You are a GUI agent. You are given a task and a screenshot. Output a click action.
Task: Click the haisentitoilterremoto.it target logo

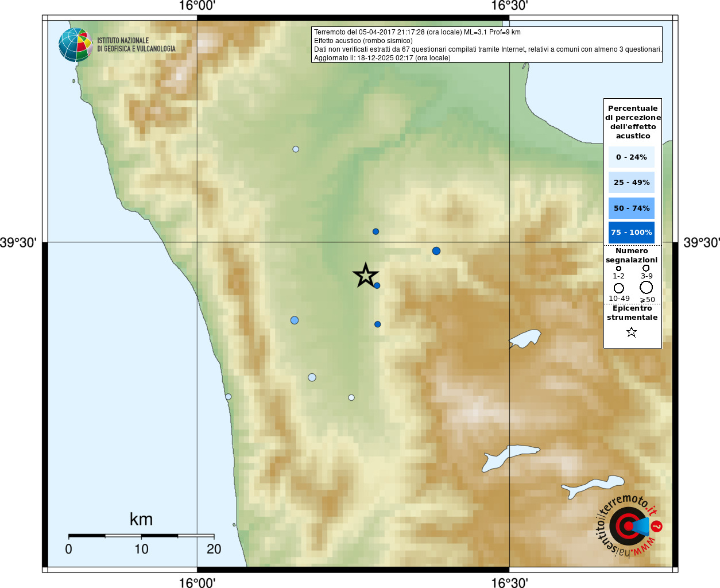[x=629, y=526]
